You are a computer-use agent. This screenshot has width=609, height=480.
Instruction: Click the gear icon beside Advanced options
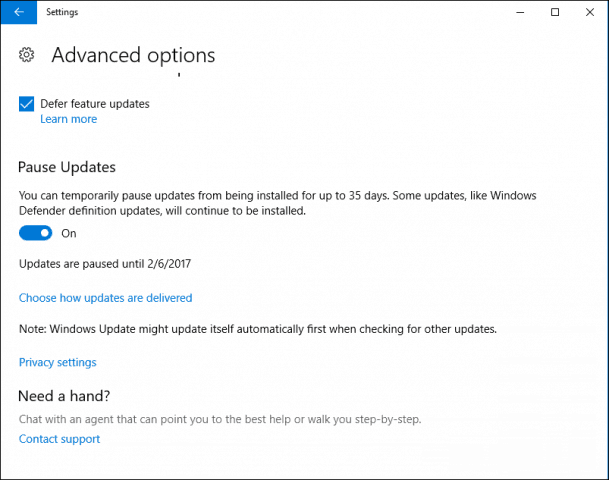click(x=26, y=55)
